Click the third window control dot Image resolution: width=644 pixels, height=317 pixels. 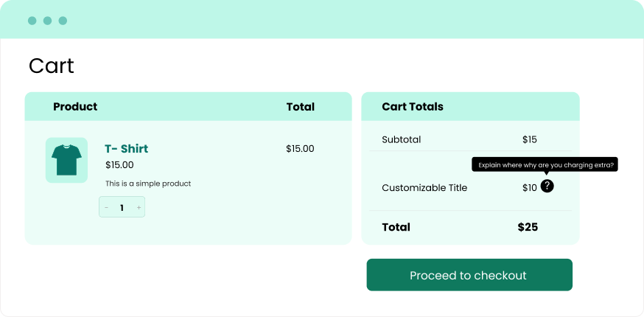tap(63, 21)
